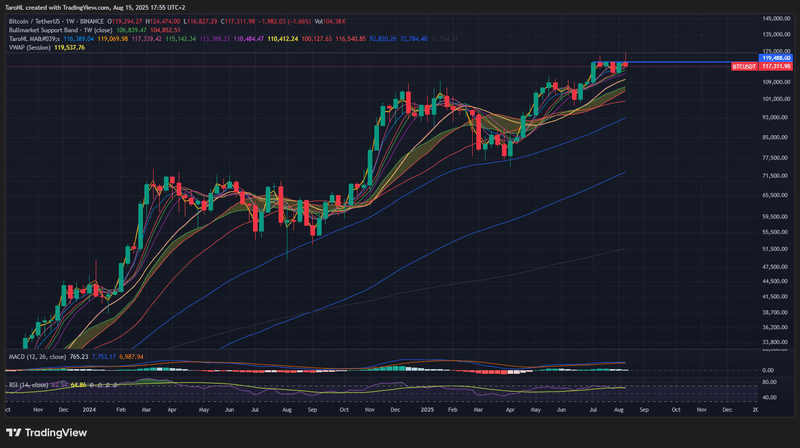Select the TaroNL MA indicator label
This screenshot has height=448, width=800.
[34, 39]
